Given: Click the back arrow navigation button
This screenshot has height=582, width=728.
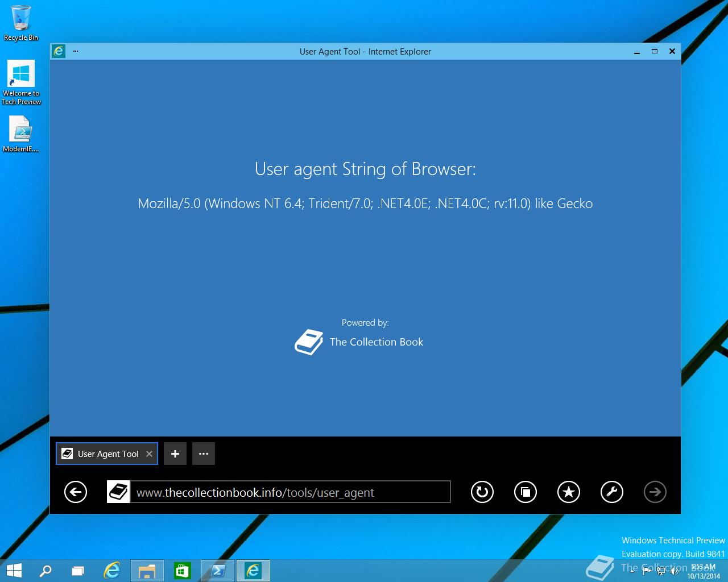Looking at the screenshot, I should 76,492.
